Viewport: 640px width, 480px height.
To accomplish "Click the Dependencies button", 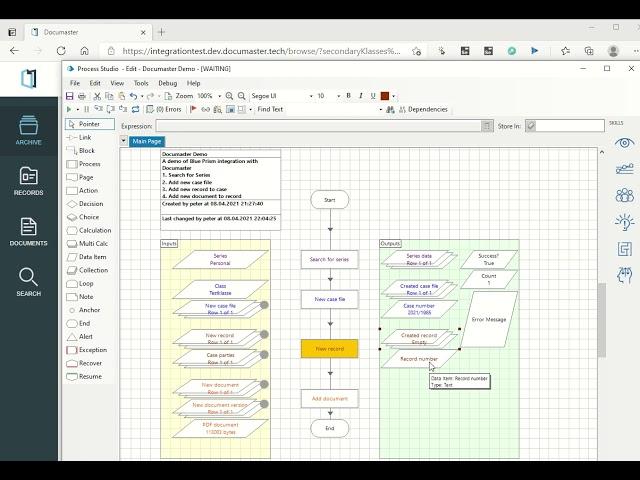I will (x=423, y=109).
